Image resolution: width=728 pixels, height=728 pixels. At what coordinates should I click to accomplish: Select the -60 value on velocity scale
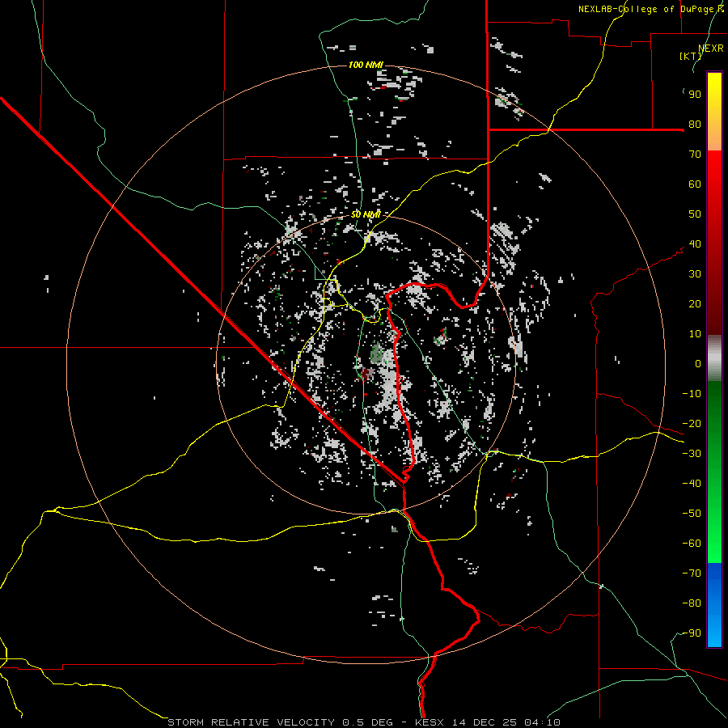coord(692,544)
